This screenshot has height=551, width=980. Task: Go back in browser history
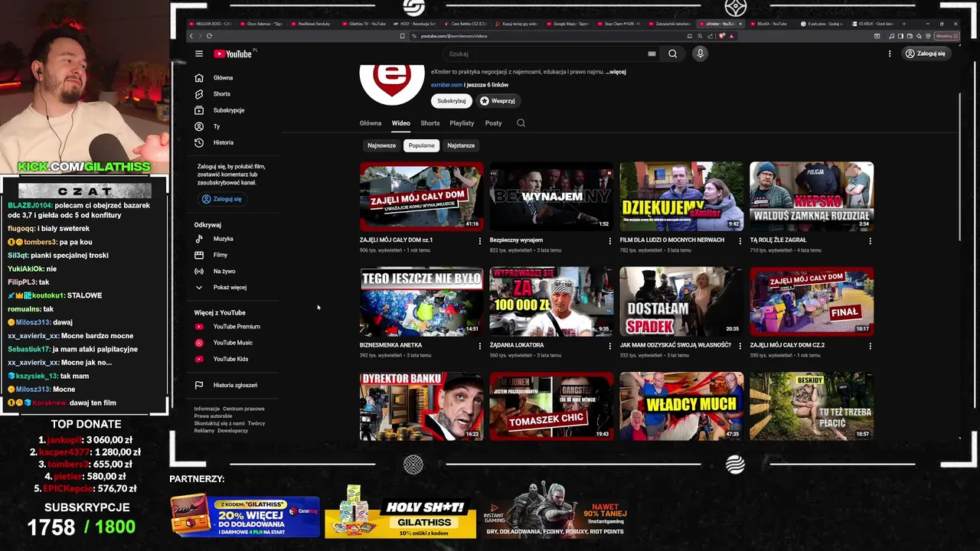[x=191, y=35]
